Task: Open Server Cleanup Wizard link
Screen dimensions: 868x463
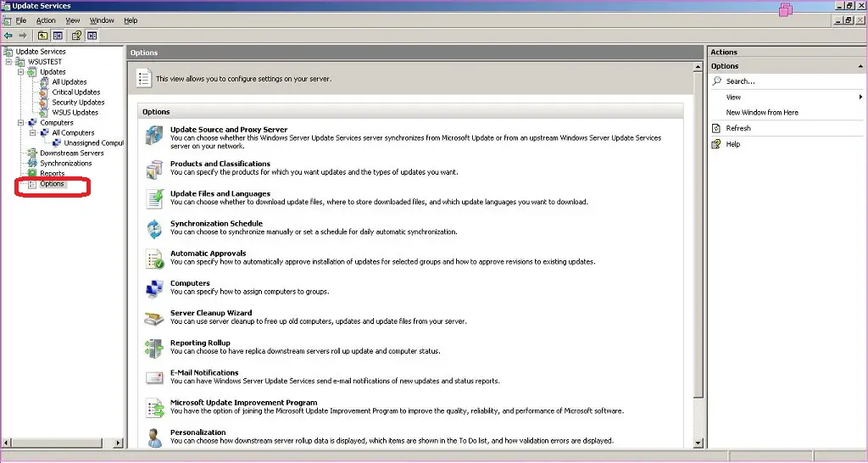Action: pos(211,313)
